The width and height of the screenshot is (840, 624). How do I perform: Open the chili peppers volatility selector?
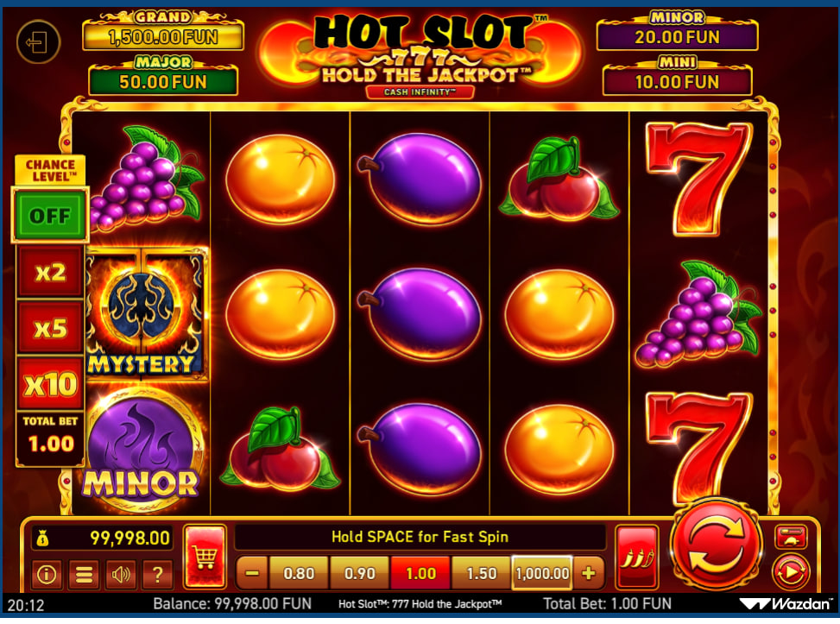[637, 557]
